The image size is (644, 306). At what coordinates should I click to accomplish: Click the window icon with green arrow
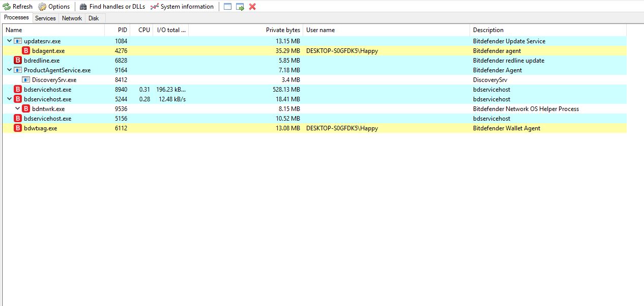click(x=240, y=7)
